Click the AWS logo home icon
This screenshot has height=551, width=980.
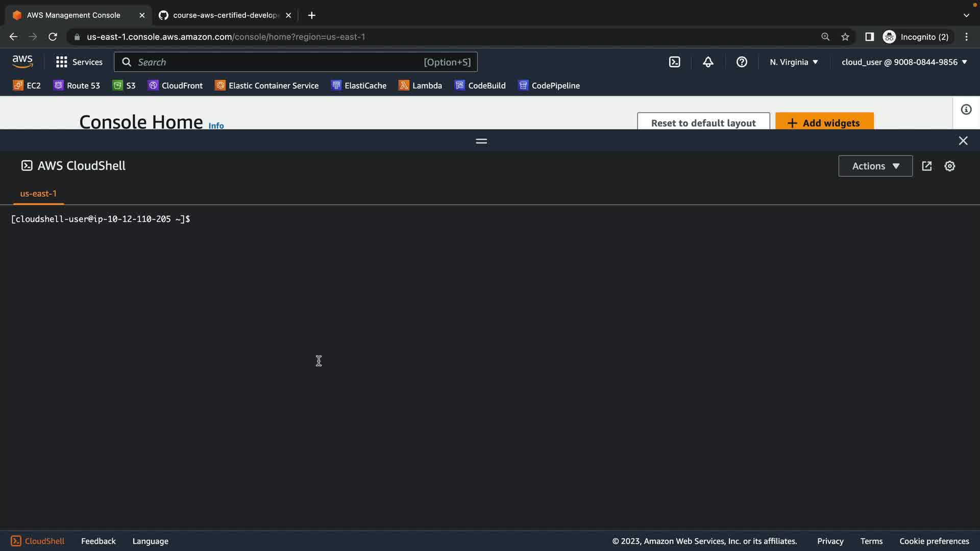coord(22,62)
